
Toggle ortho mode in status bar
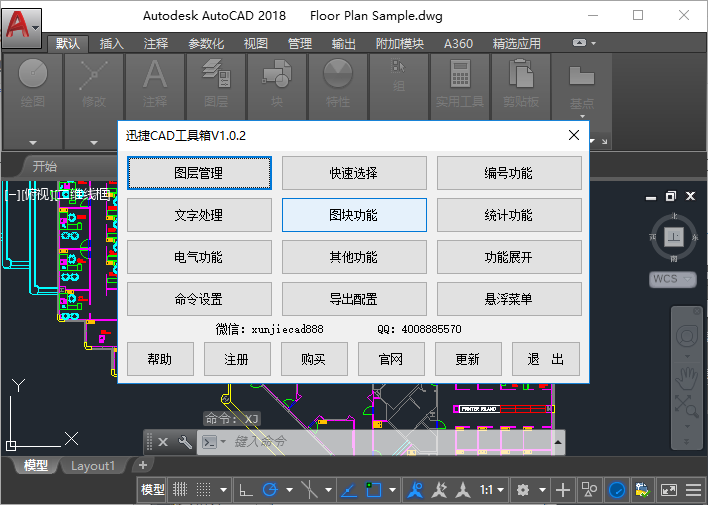[x=246, y=490]
